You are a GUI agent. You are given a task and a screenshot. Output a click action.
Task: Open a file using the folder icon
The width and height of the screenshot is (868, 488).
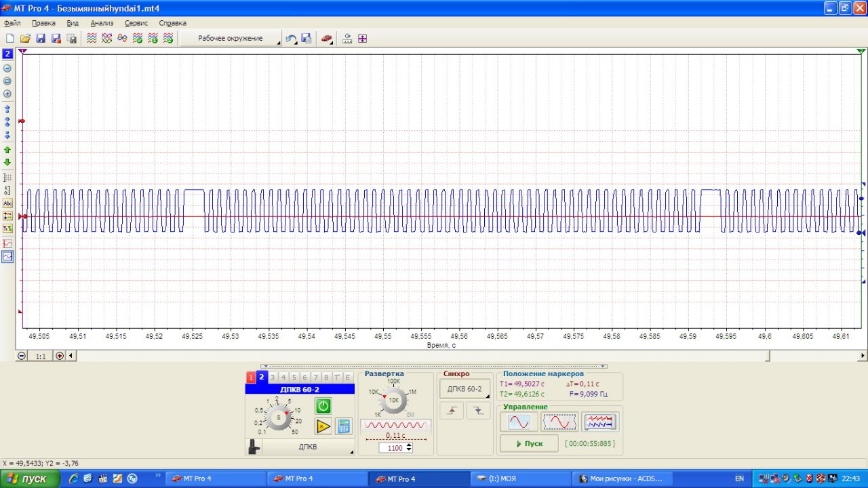25,39
